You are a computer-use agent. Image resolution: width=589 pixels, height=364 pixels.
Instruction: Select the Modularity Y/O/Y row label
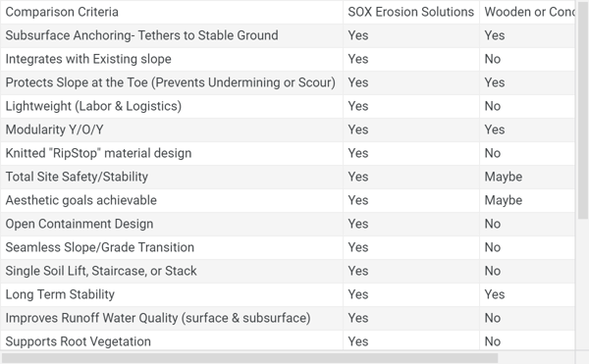54,130
